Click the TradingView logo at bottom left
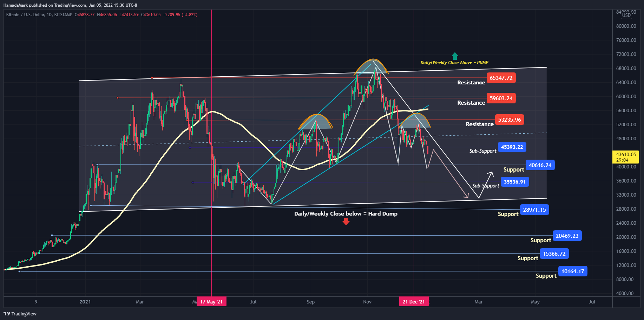 (20, 314)
